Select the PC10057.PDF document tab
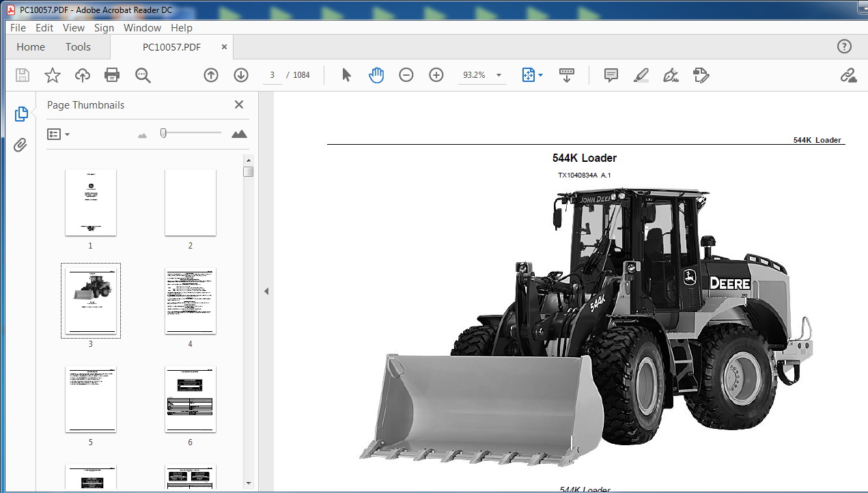Screen dimensions: 868x493 [171, 47]
